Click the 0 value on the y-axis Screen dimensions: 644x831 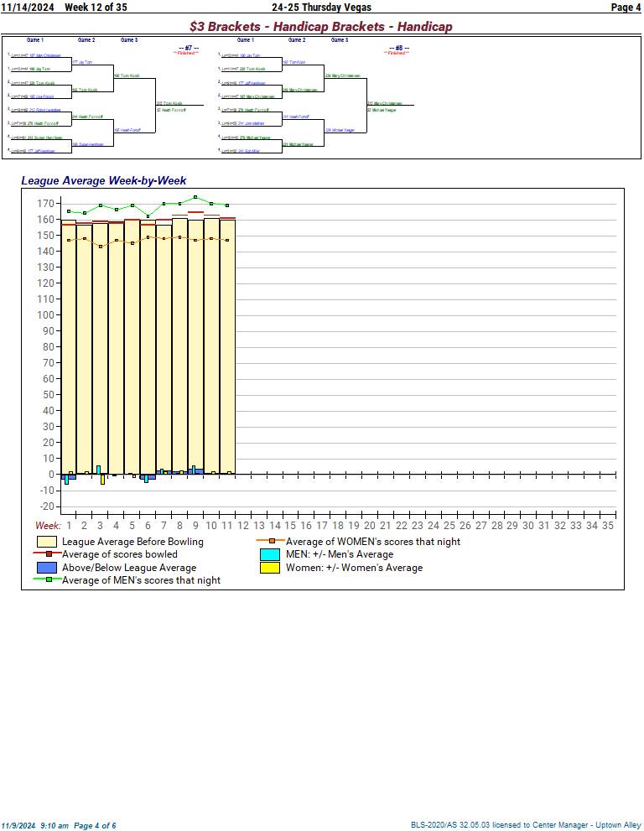tap(51, 475)
